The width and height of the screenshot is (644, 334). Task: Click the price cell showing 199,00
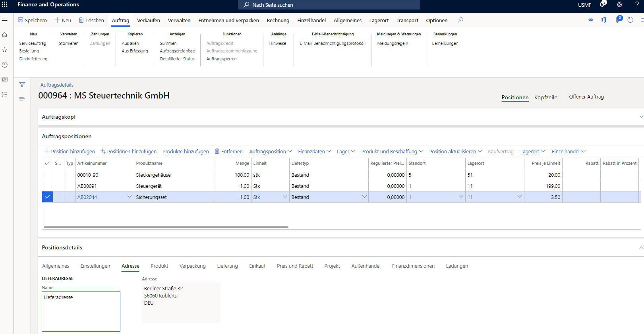[x=543, y=186]
